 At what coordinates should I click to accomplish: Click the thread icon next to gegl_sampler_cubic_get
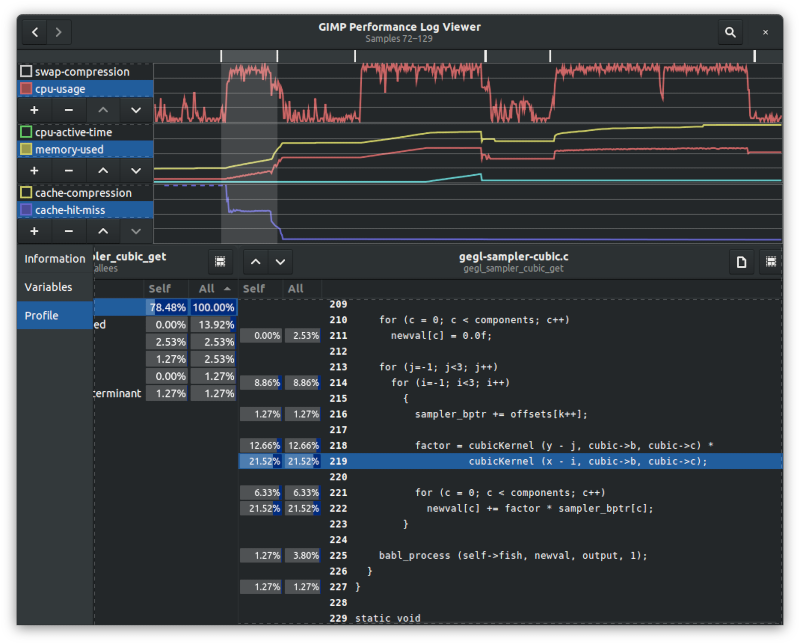(219, 262)
